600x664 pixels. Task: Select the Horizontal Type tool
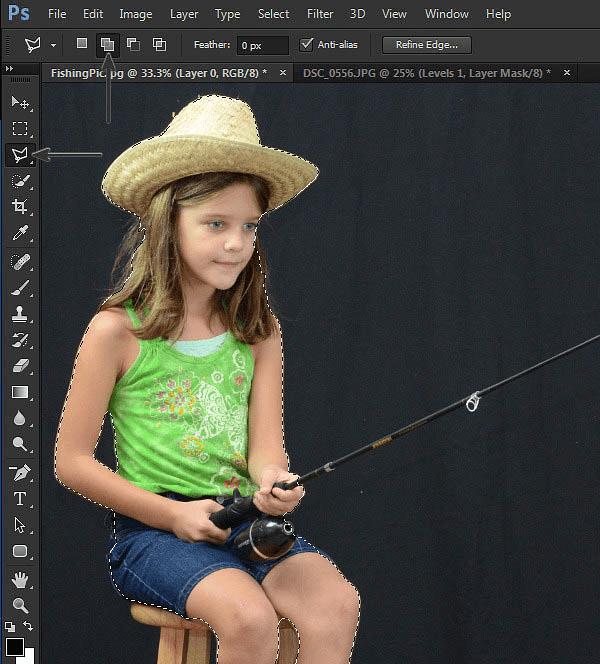click(20, 499)
